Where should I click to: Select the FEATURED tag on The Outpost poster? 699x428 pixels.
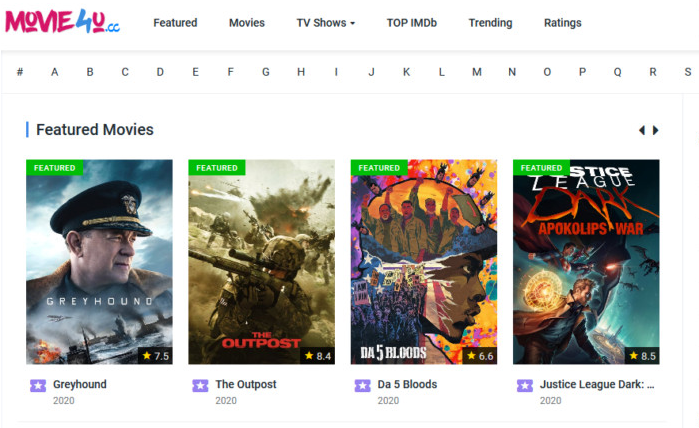pyautogui.click(x=217, y=168)
